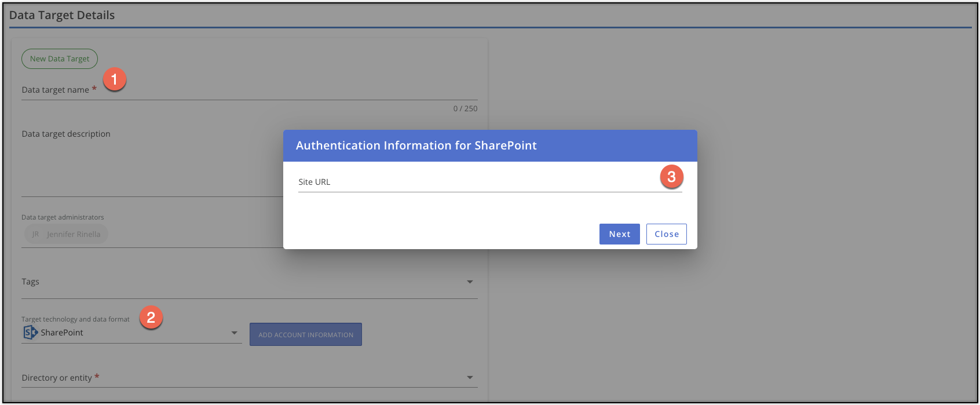
Task: Open the Target technology SharePoint dropdown
Action: (131, 333)
